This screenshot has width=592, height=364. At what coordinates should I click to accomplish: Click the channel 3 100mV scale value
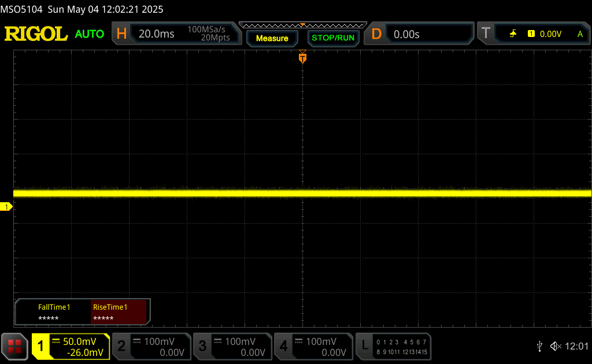pos(240,341)
